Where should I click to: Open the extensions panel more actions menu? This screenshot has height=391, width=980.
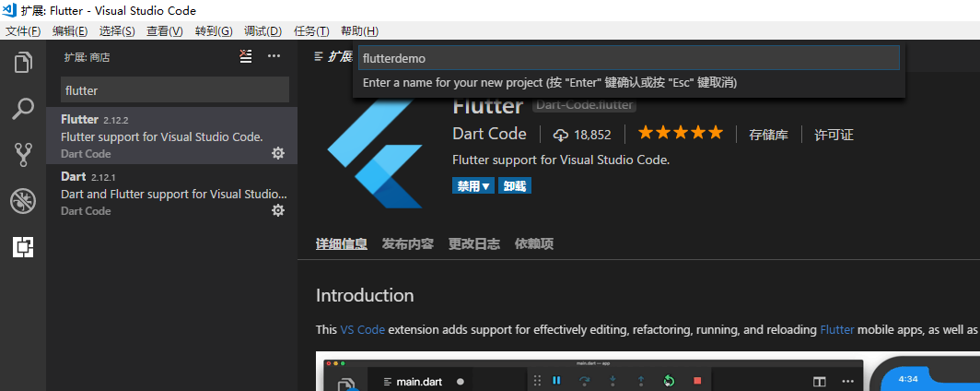click(274, 56)
